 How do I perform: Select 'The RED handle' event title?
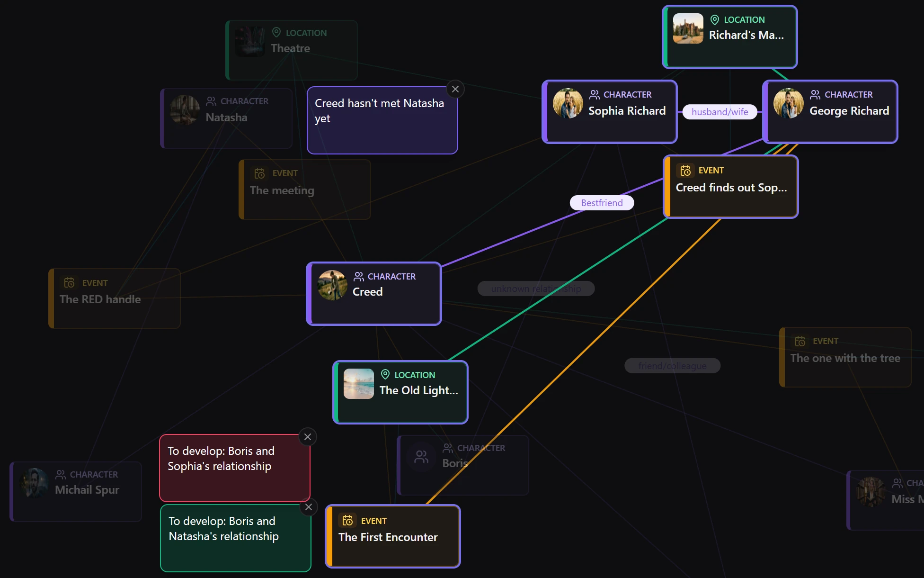click(x=100, y=299)
